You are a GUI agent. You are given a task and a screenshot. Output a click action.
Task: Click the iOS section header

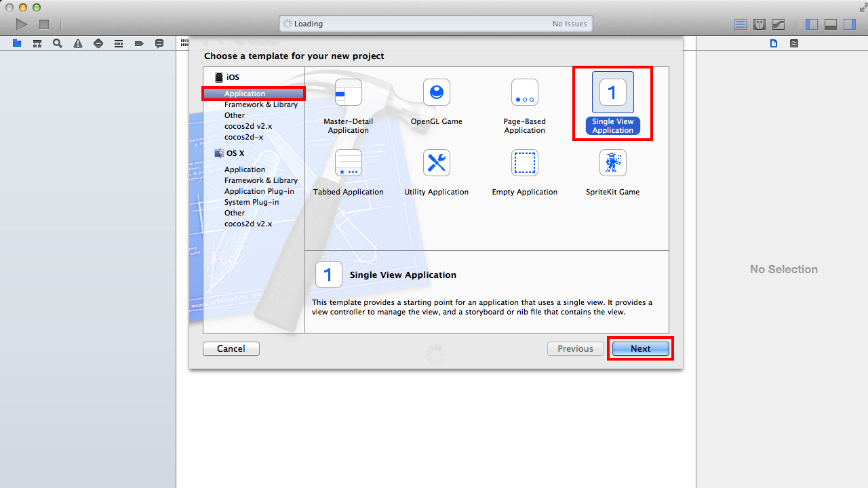click(x=227, y=77)
